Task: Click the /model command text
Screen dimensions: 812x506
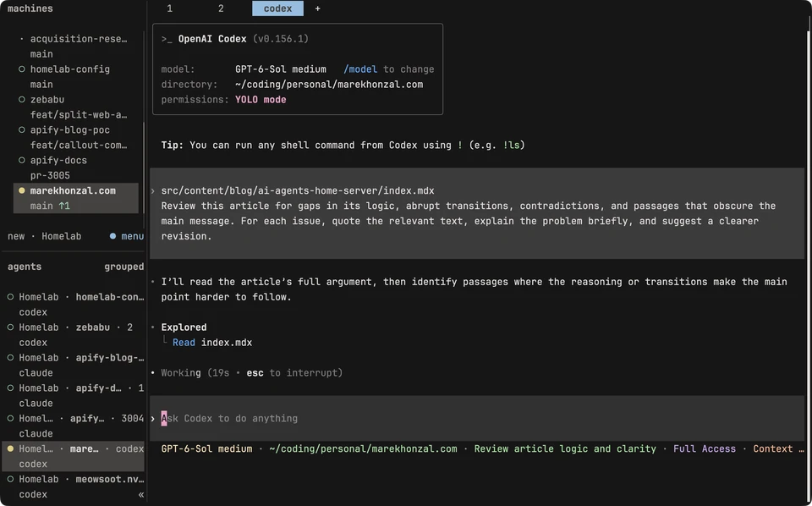Action: (x=360, y=69)
